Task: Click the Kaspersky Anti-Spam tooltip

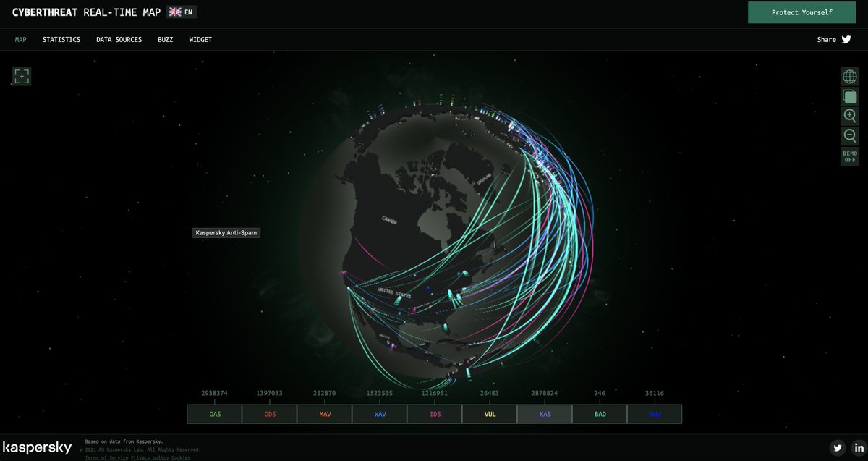Action: click(x=226, y=233)
